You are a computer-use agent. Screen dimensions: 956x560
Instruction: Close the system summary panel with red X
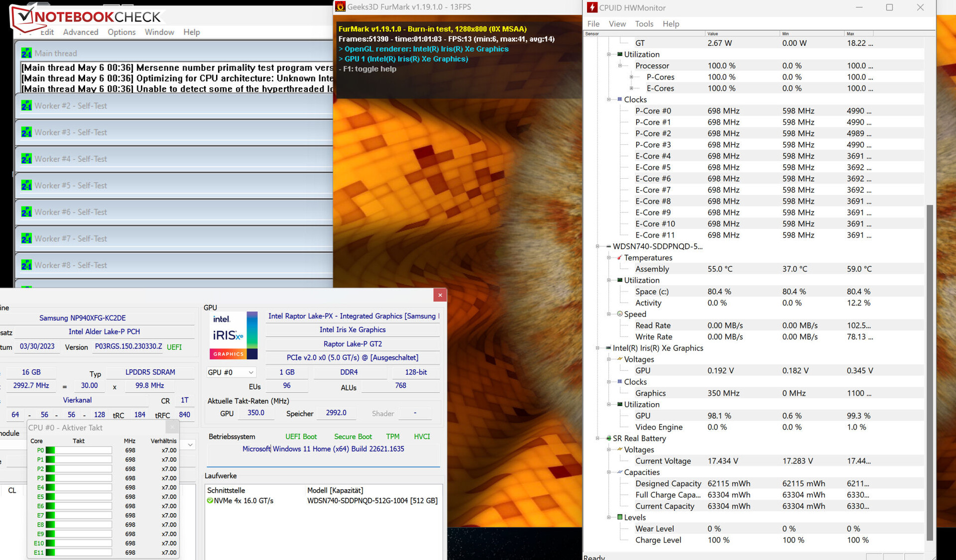(x=440, y=295)
